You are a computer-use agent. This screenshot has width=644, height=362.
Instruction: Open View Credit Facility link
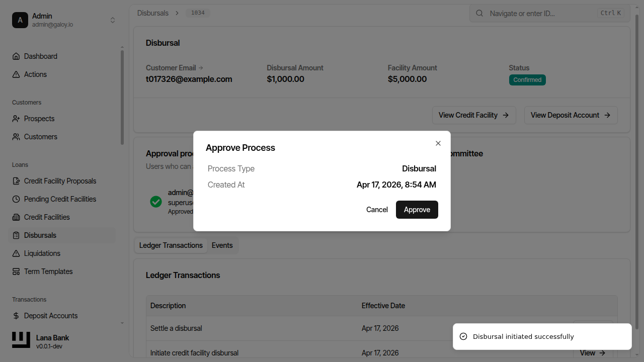tap(473, 115)
